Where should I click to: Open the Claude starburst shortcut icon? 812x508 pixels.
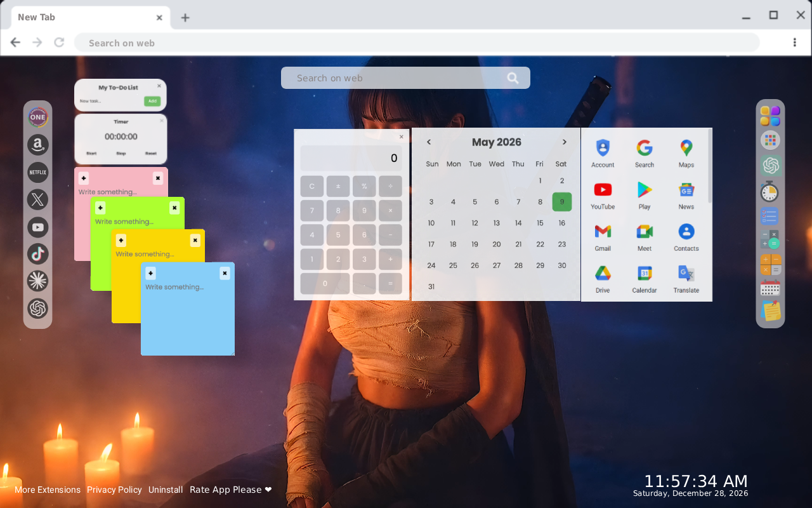pos(38,281)
